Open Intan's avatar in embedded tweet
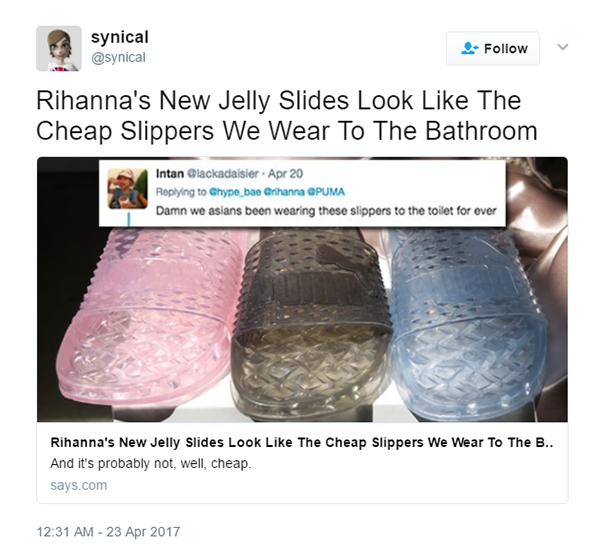Screen dimensions: 600x544 pos(128,189)
